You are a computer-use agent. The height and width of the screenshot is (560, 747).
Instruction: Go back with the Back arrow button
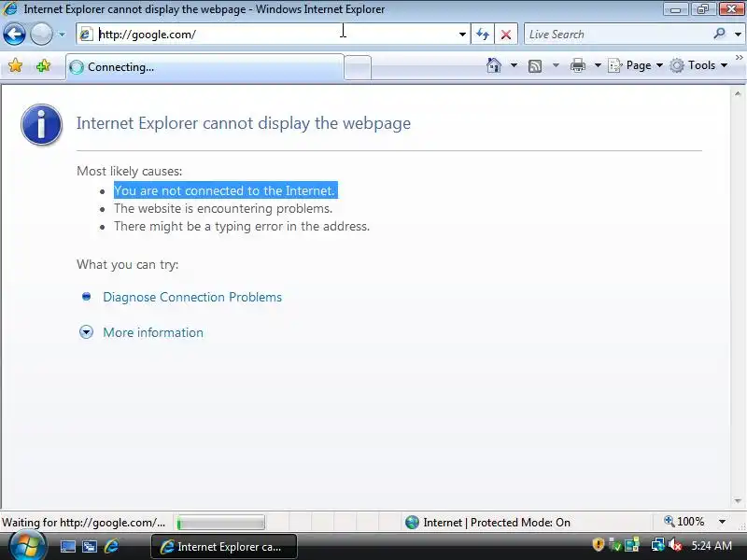click(14, 35)
